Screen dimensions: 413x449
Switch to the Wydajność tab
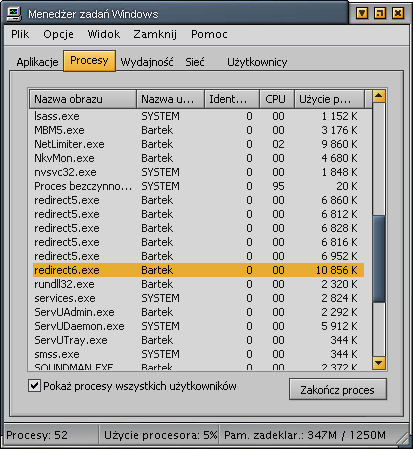point(147,62)
